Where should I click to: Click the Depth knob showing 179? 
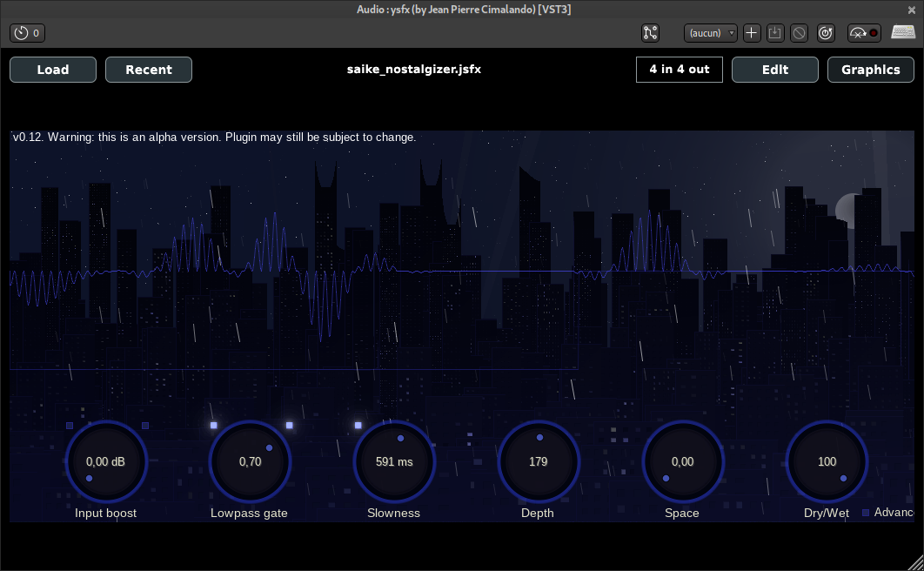[539, 461]
